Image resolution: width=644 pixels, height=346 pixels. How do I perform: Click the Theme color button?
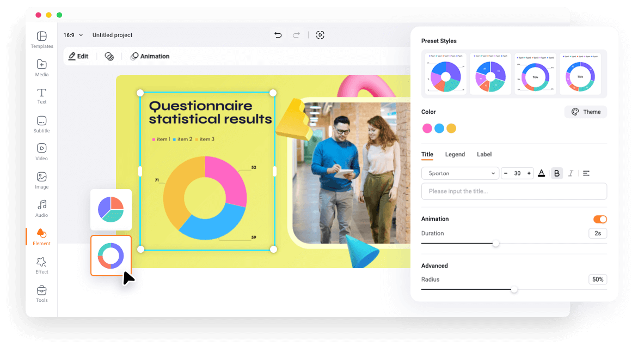(x=585, y=112)
